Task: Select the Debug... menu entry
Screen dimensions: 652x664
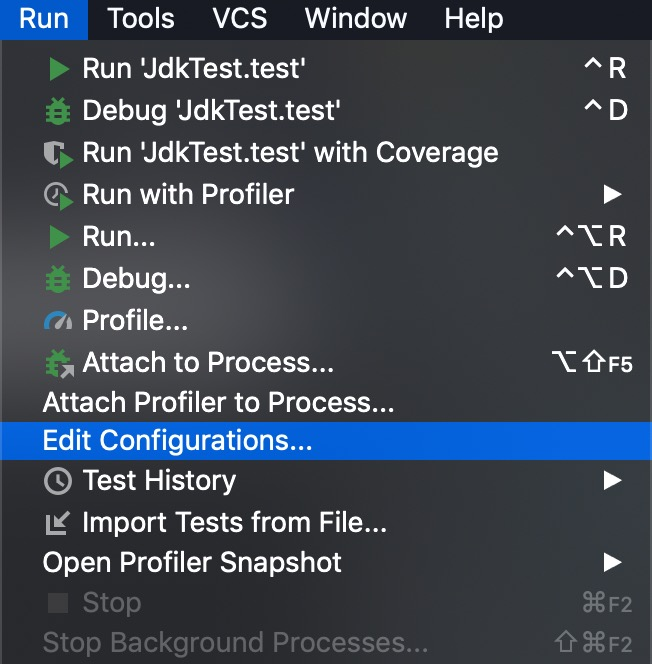Action: point(136,279)
